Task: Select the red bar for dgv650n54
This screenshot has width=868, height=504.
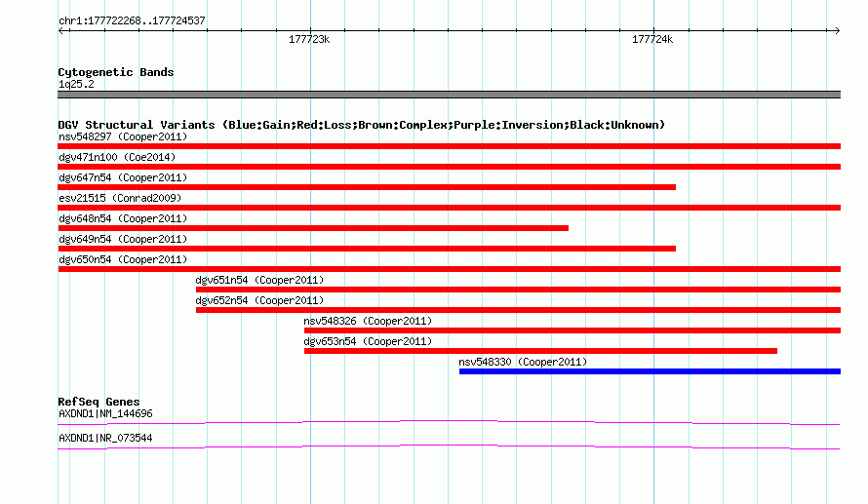Action: tap(449, 269)
